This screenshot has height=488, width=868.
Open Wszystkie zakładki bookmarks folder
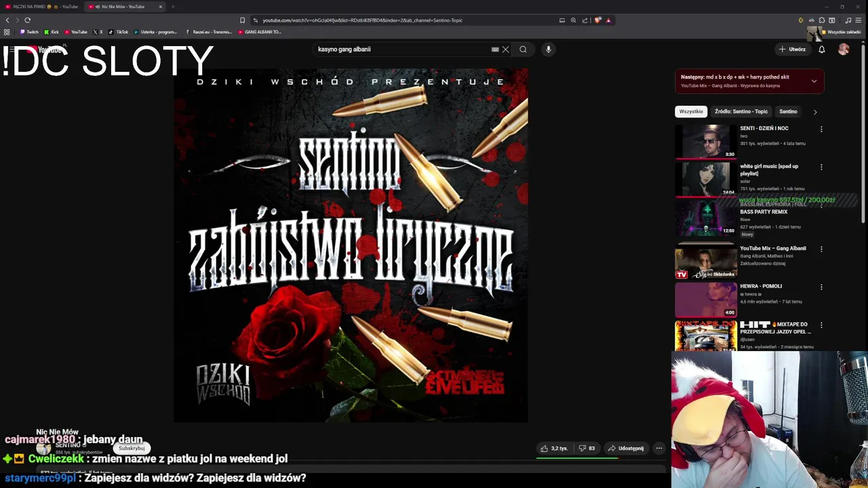click(841, 32)
